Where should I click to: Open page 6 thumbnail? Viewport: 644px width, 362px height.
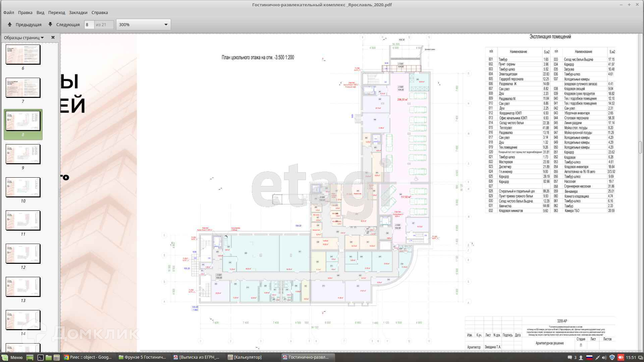[23, 54]
